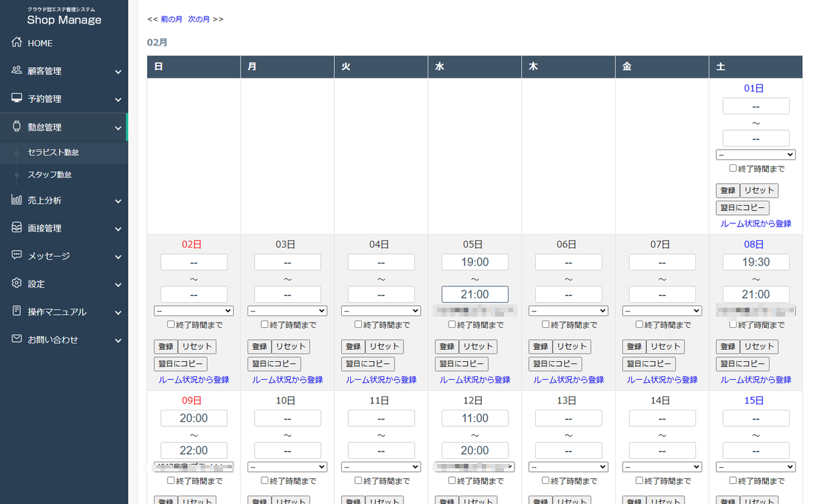Click ルーム状況から登録 link for 07日
This screenshot has width=832, height=504.
tap(662, 380)
